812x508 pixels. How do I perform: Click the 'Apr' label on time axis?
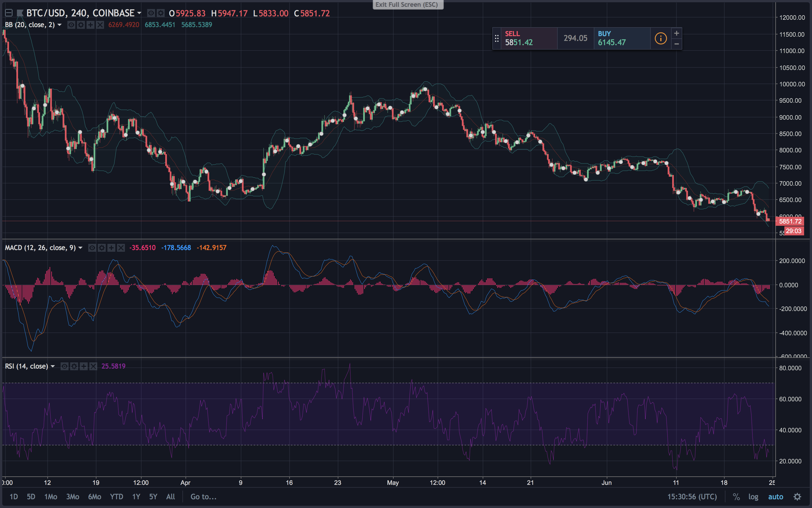click(185, 483)
